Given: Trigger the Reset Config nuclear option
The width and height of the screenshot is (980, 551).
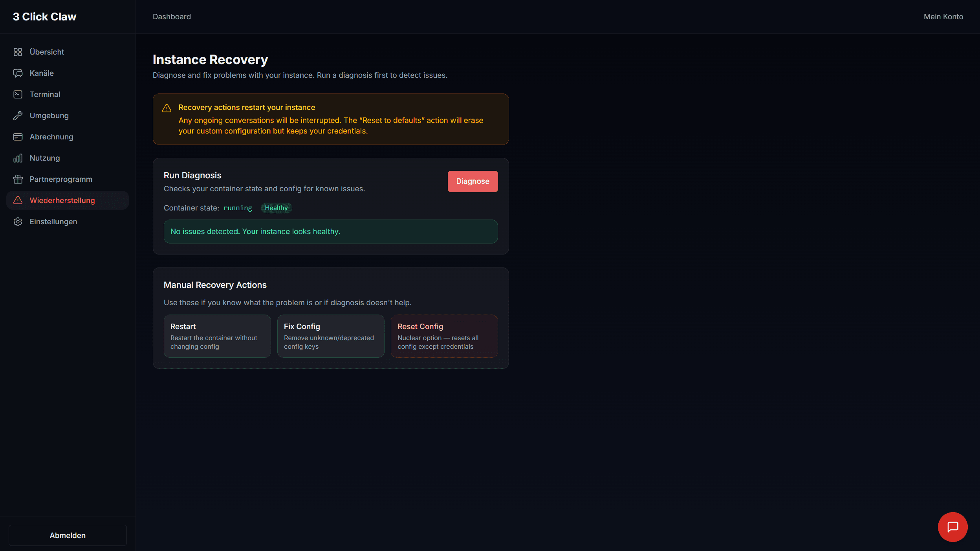Looking at the screenshot, I should pos(444,336).
